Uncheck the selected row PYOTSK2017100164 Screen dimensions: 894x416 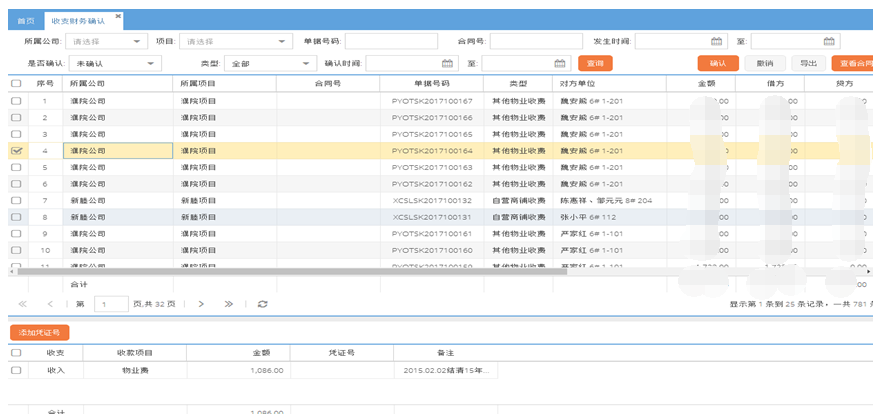(x=17, y=150)
